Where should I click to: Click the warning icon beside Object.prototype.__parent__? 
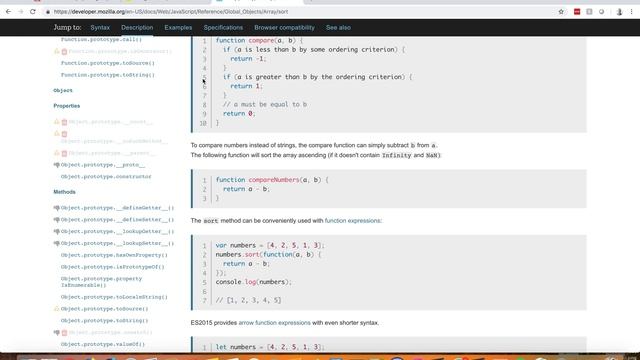point(57,153)
